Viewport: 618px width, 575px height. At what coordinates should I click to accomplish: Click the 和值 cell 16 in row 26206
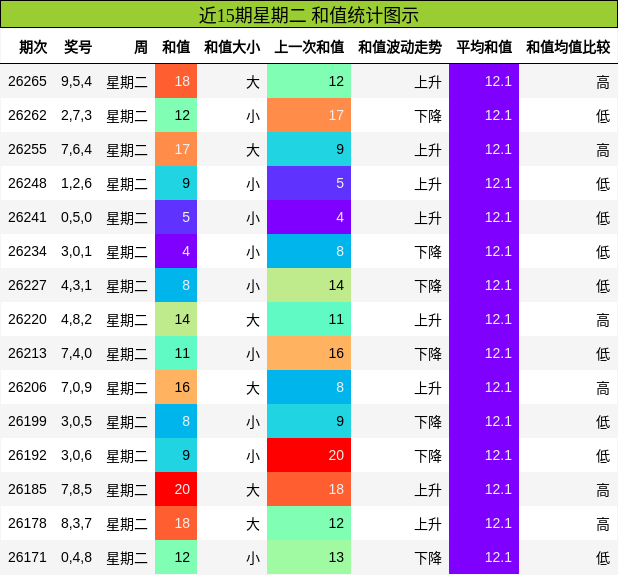pos(176,387)
